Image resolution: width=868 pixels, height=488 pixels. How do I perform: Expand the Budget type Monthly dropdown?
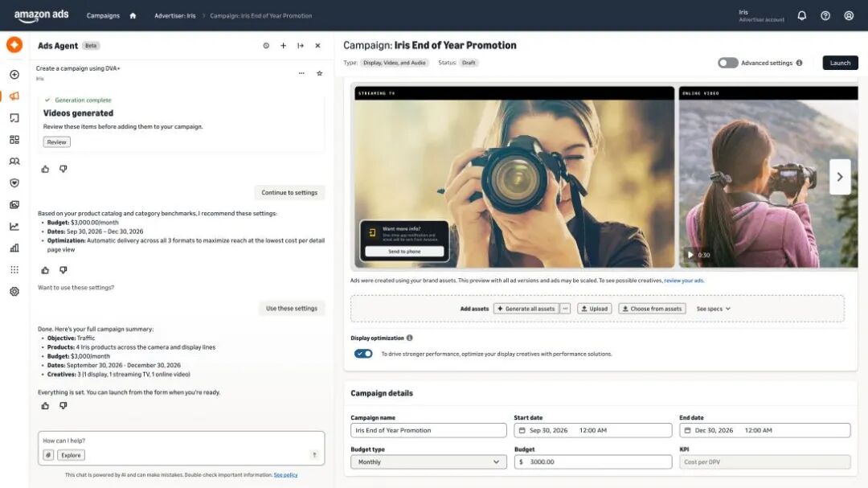point(428,462)
